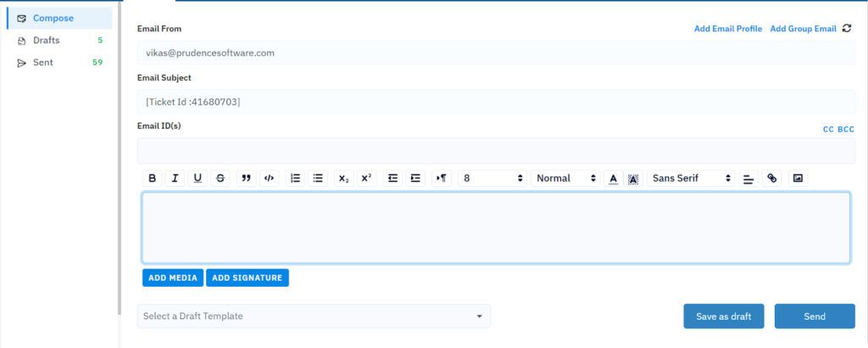Expand the Select a Draft Template dropdown
The width and height of the screenshot is (868, 348).
(x=314, y=317)
